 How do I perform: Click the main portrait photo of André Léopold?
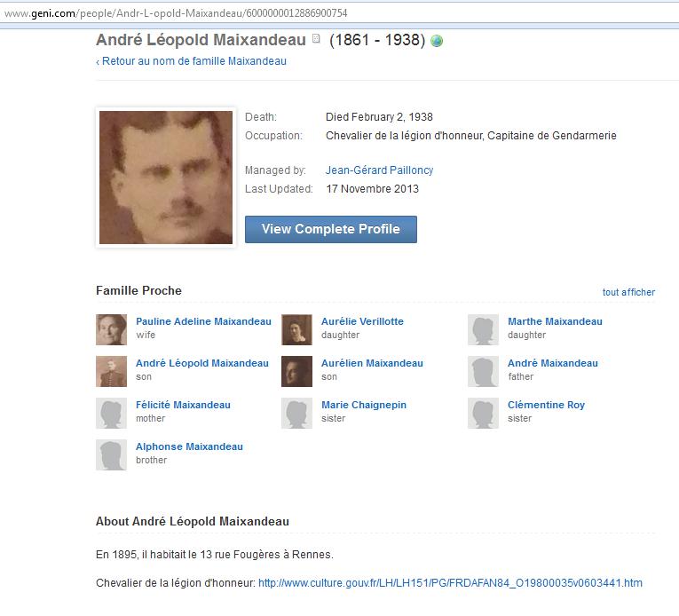[x=166, y=178]
